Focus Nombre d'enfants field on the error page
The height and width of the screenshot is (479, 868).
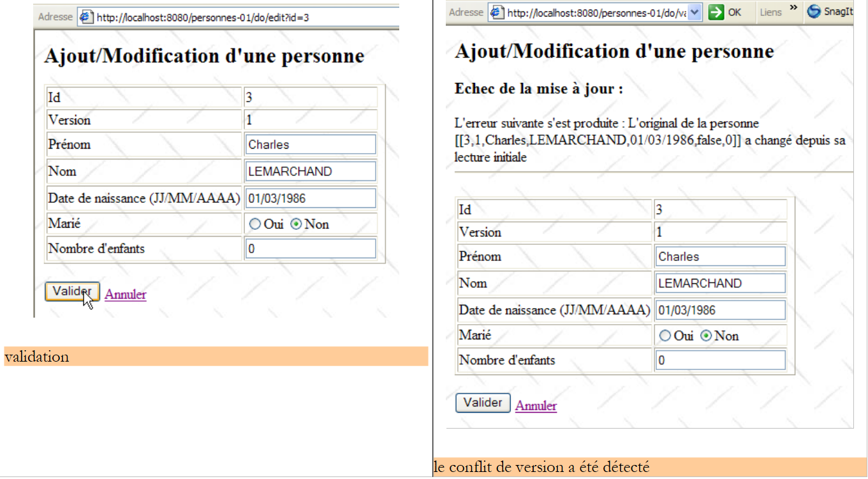coord(720,360)
